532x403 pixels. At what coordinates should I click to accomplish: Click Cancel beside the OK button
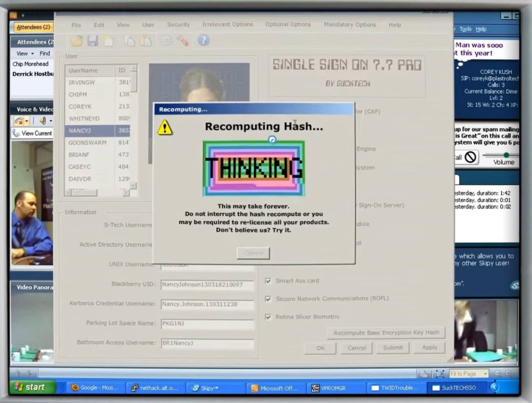pyautogui.click(x=356, y=348)
